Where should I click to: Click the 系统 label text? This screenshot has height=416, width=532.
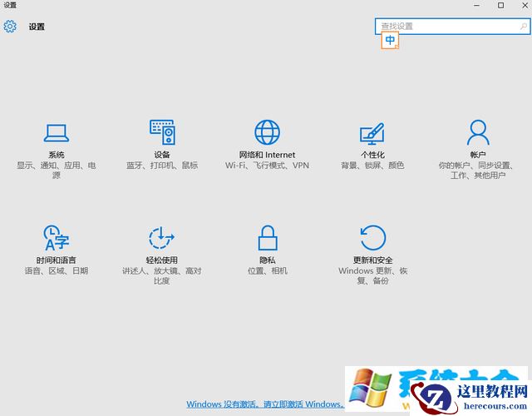point(57,155)
